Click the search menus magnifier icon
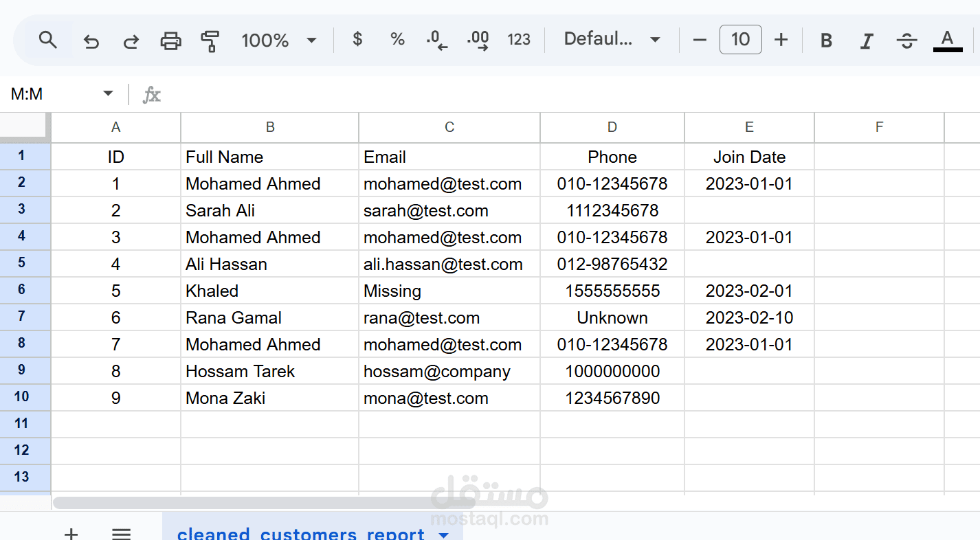The height and width of the screenshot is (540, 980). [47, 40]
